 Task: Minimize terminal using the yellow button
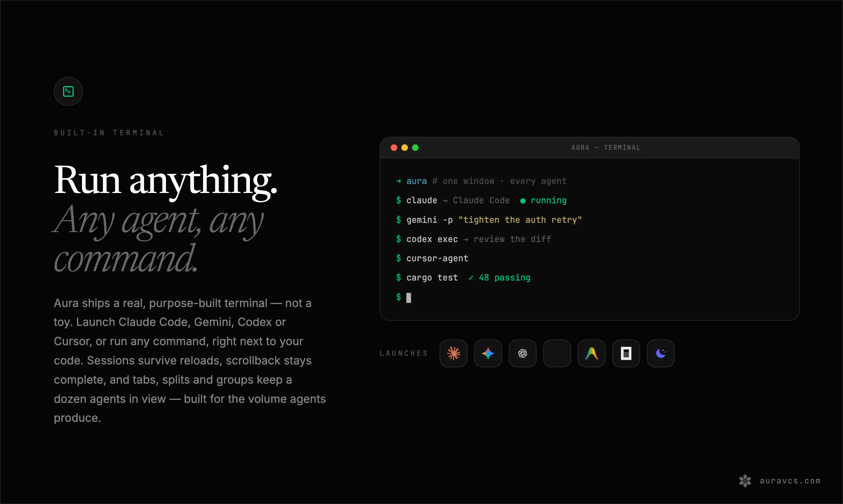pyautogui.click(x=405, y=148)
